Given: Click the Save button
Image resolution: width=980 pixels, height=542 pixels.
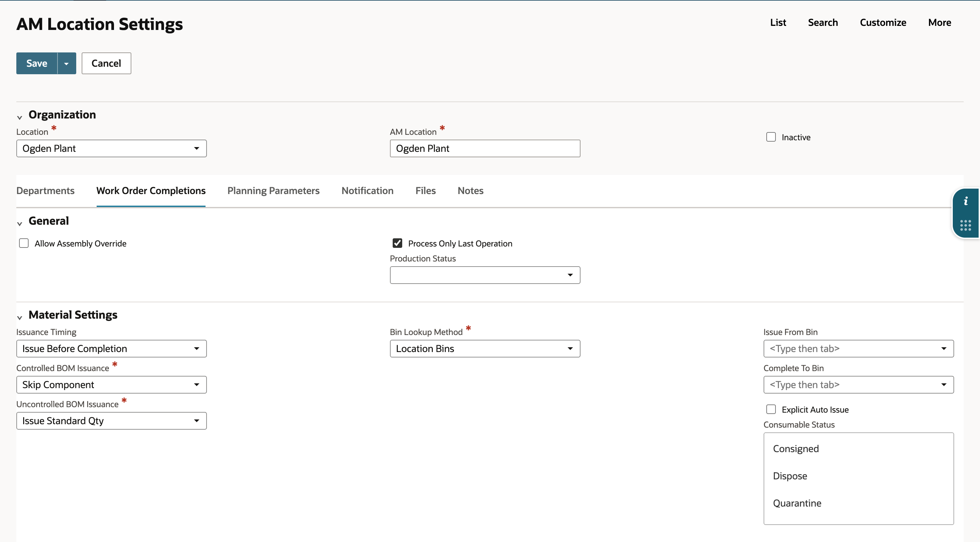Looking at the screenshot, I should click(x=37, y=64).
